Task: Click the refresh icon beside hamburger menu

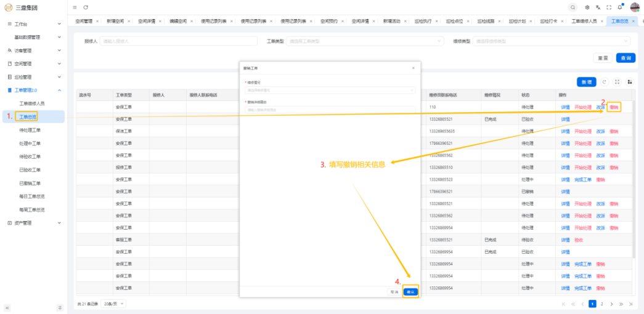Action: [x=86, y=7]
